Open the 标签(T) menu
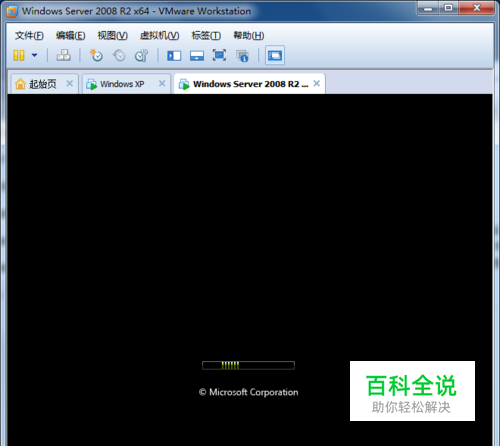 [x=206, y=35]
